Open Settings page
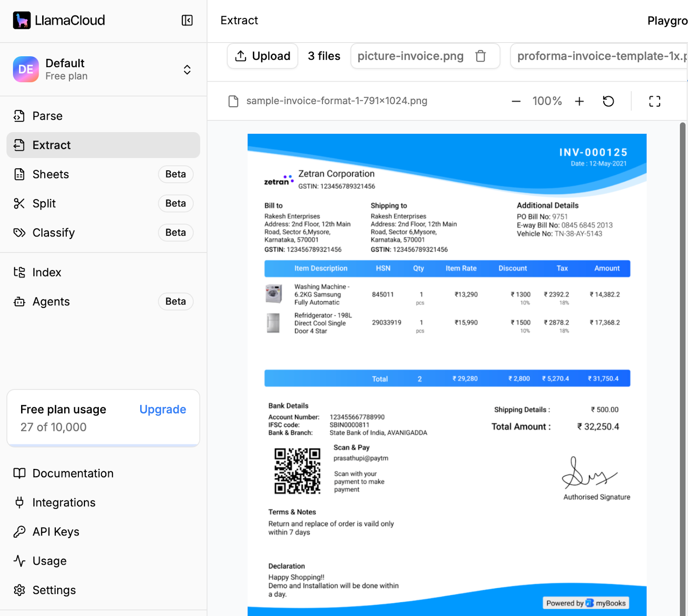This screenshot has height=616, width=688. click(x=103, y=590)
